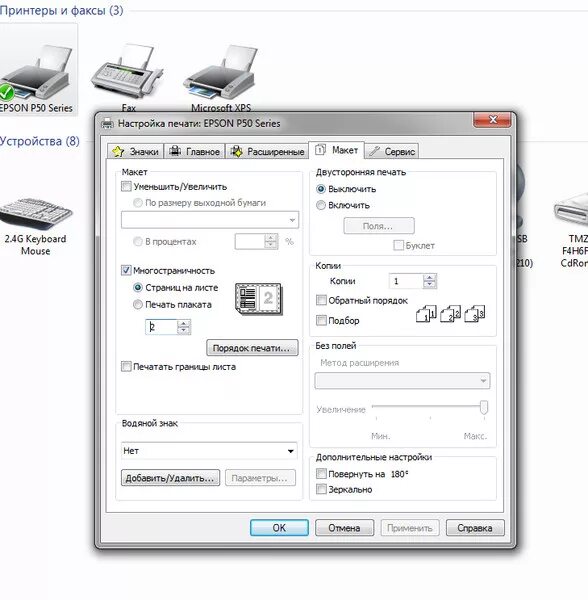Select the EPSON P50 Series printer icon

tap(36, 73)
